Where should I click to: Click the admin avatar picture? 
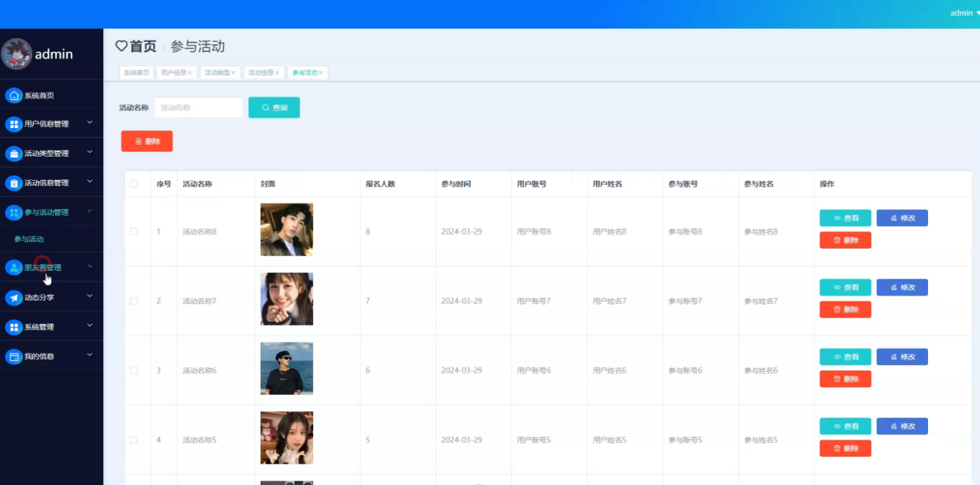16,53
